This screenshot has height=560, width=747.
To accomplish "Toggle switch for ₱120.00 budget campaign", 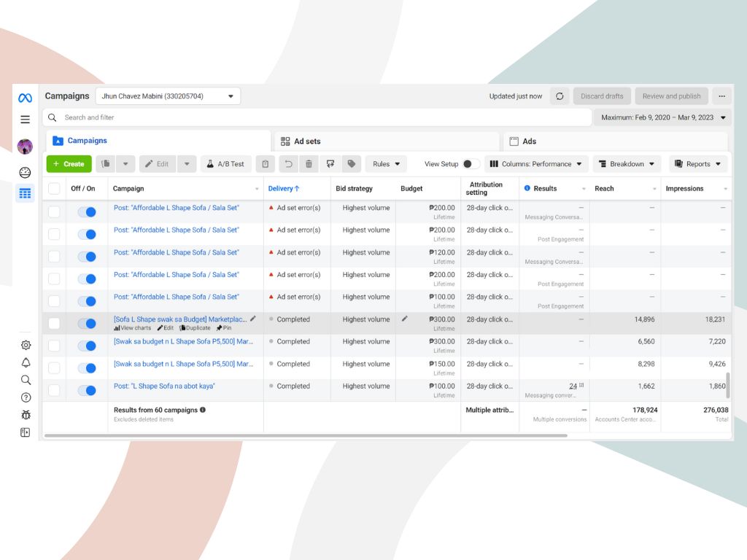I will click(x=88, y=257).
